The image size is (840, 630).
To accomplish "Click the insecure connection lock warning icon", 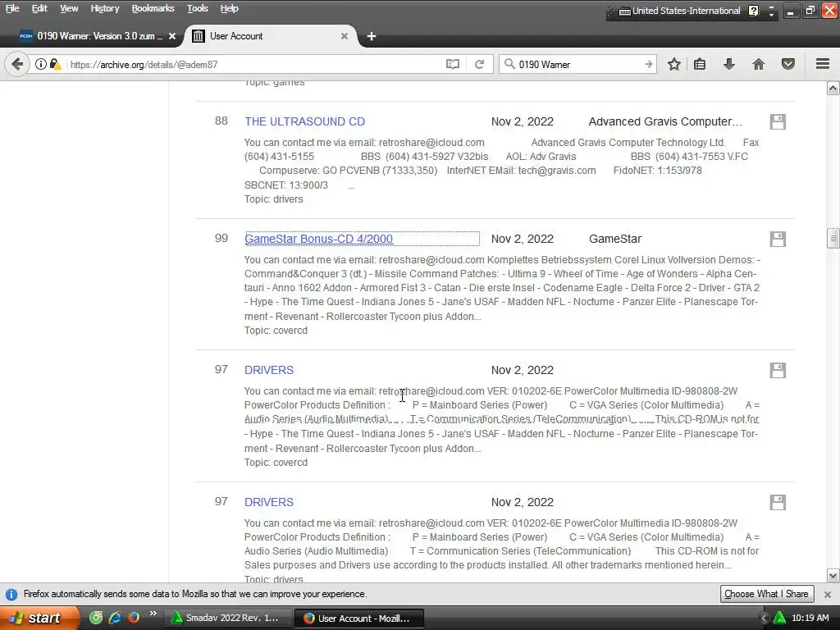I will 55,64.
